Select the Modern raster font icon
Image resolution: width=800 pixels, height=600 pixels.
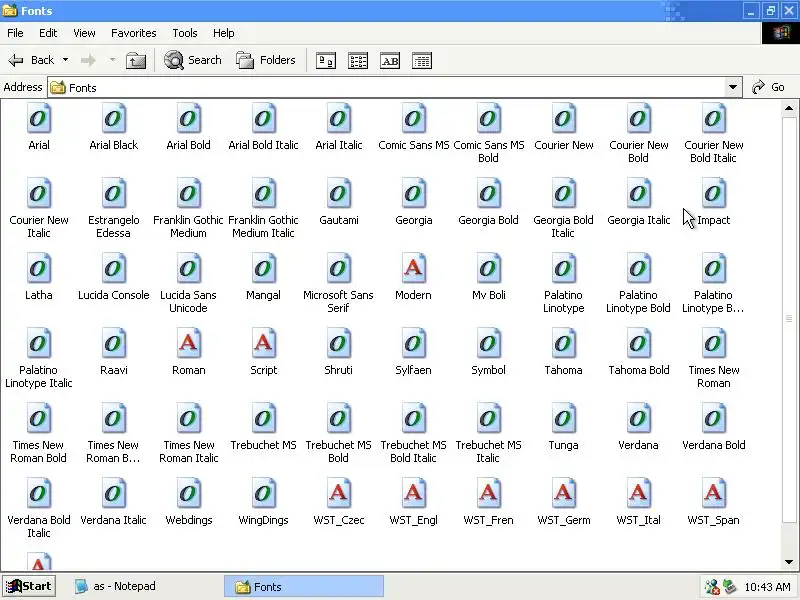click(414, 268)
